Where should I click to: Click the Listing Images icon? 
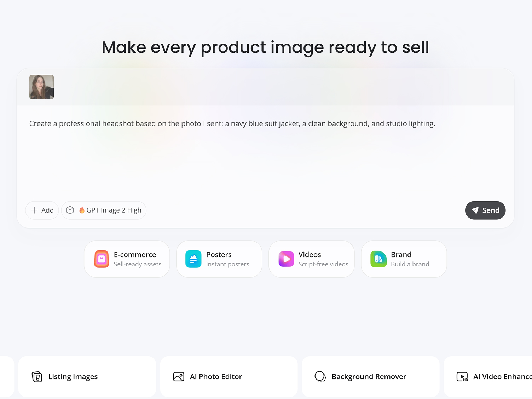pyautogui.click(x=37, y=377)
